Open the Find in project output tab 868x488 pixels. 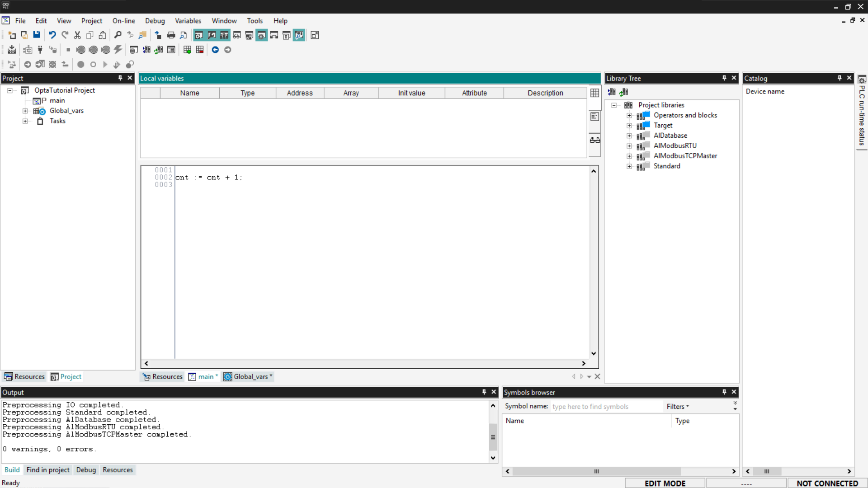(x=48, y=470)
